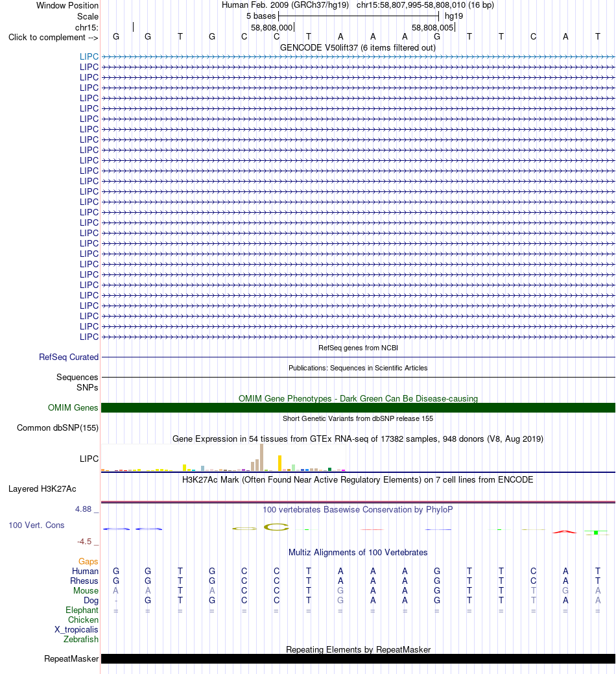Viewport: 616px width, 674px height.
Task: Click the RefSeq Curated intron line item
Action: click(359, 357)
